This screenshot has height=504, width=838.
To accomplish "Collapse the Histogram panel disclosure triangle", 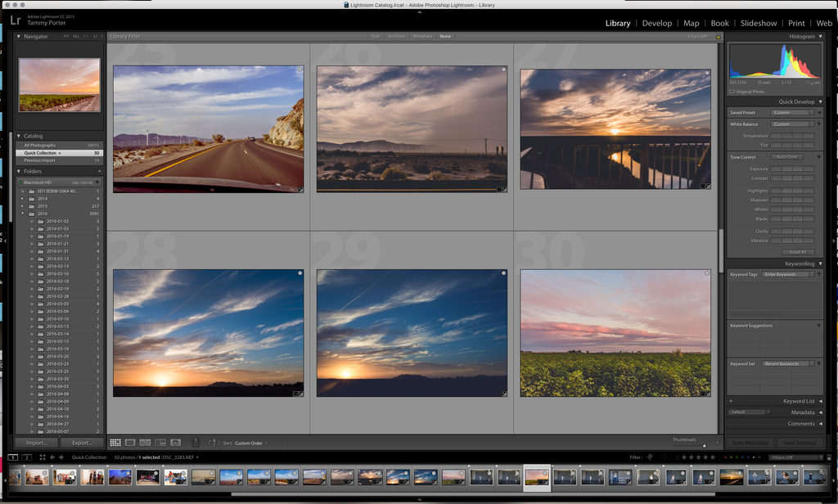I will click(x=822, y=36).
